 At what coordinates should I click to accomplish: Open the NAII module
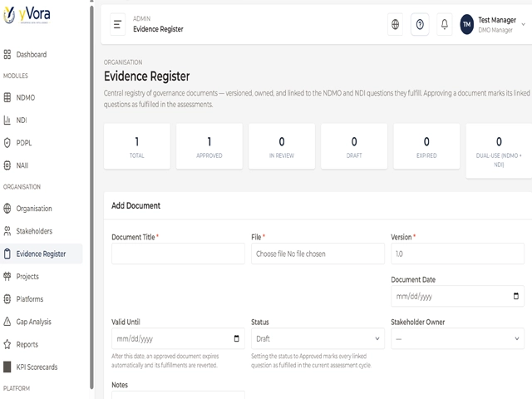click(x=42, y=165)
